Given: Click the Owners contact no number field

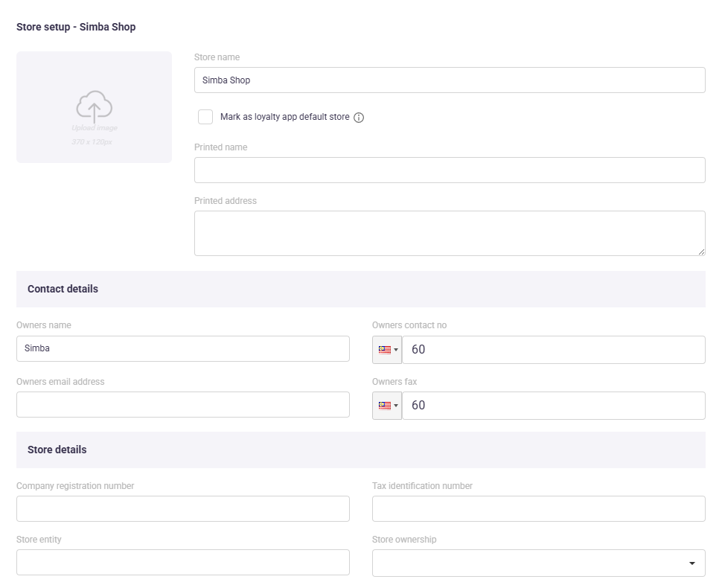Looking at the screenshot, I should point(553,350).
